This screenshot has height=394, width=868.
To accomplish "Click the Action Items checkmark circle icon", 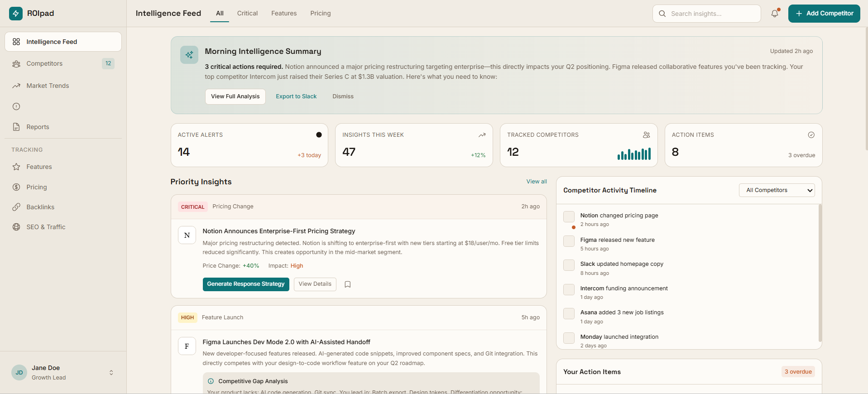I will 811,135.
